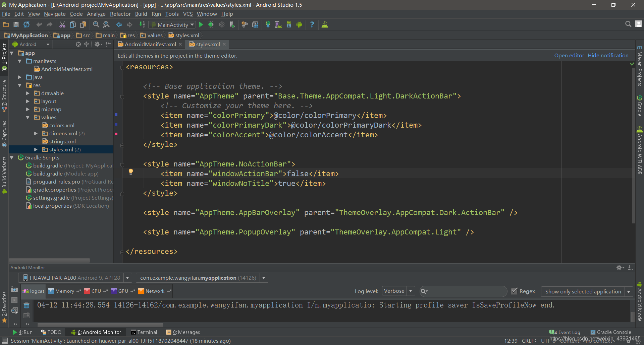Click the Save All toolbar icon

16,24
